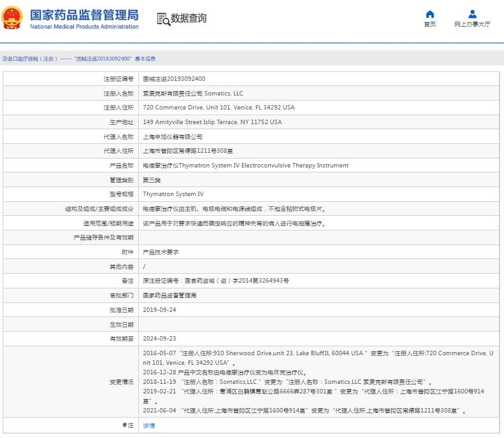Select 索麦克斯有限责任公司 Somatics, LLC
Screen dimensions: 504x438
(x=193, y=94)
